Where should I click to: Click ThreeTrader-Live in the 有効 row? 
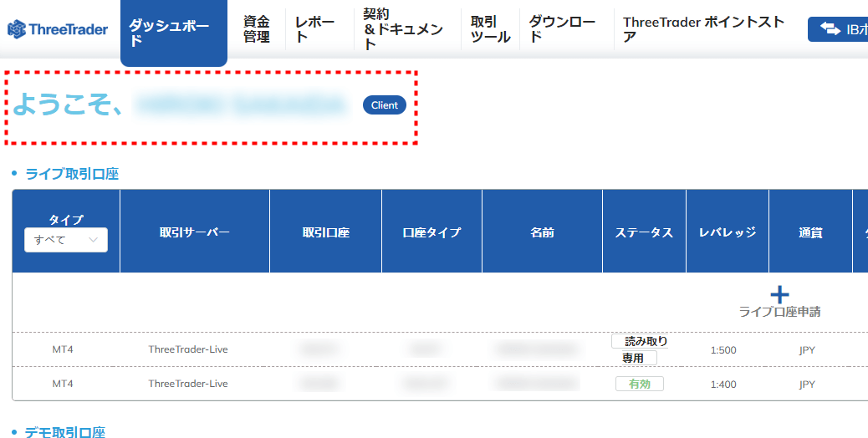[x=188, y=384]
